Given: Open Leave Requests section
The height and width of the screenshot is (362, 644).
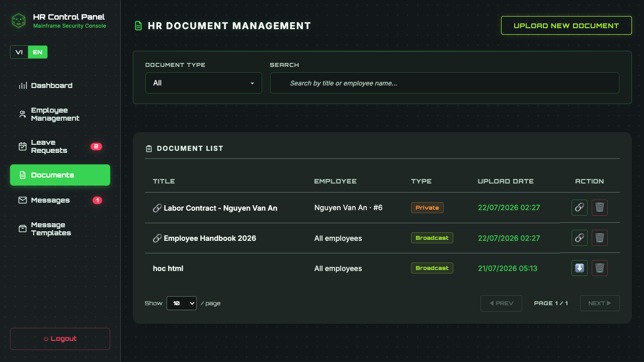Looking at the screenshot, I should pos(60,146).
